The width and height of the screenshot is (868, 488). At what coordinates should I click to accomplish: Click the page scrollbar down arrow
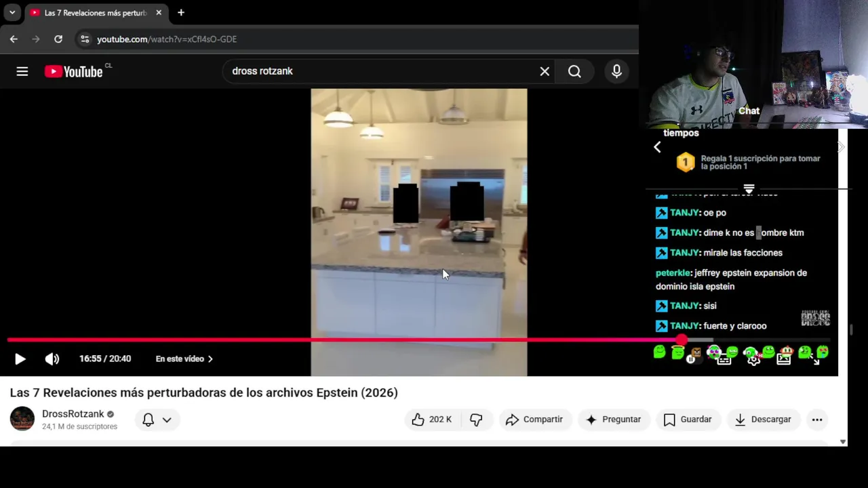843,441
